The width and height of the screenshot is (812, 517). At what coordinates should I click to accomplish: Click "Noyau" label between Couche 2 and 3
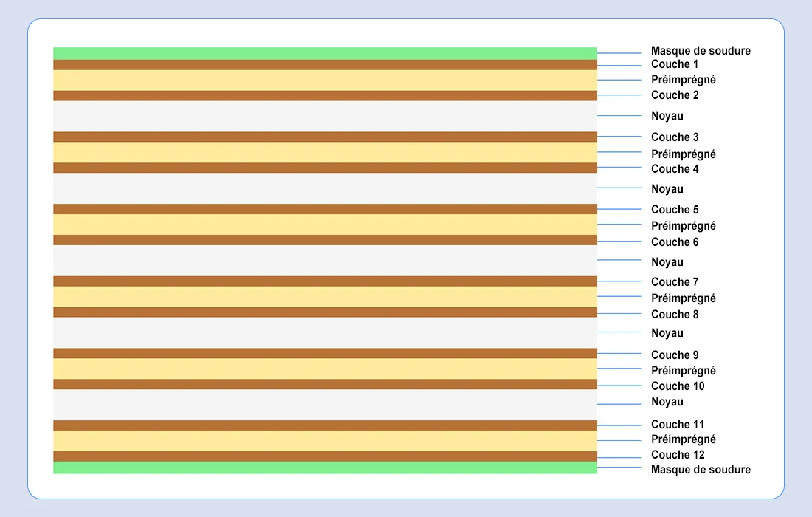tap(667, 116)
